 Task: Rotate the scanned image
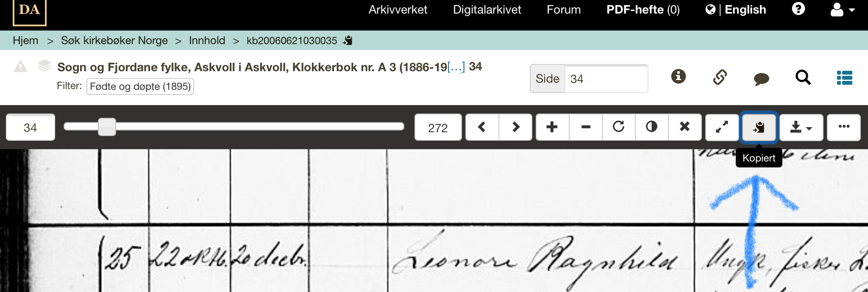(x=619, y=127)
